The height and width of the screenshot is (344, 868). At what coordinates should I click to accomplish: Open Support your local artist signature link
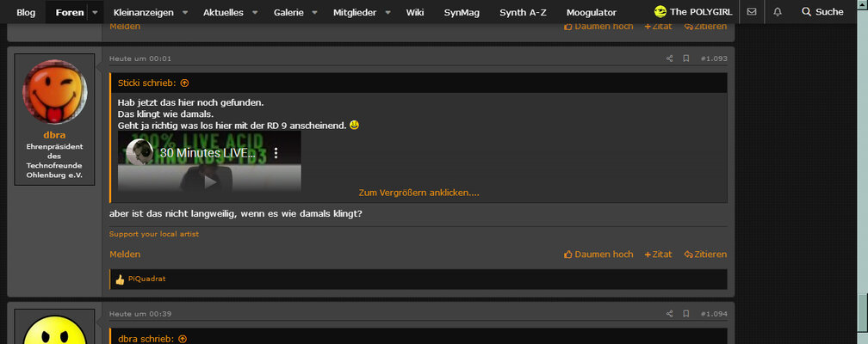point(154,234)
